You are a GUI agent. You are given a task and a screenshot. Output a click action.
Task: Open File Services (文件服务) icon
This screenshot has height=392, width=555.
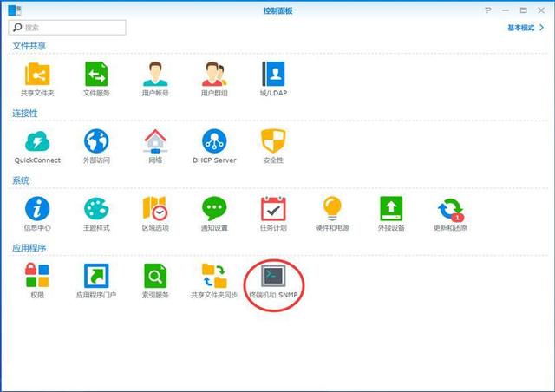[96, 74]
